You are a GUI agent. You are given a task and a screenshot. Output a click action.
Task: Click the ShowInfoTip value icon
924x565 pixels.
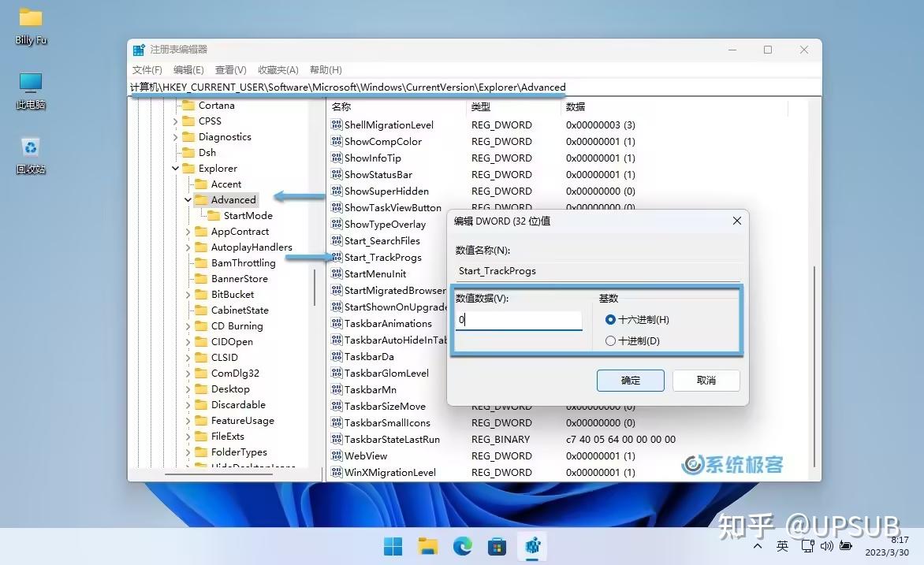click(337, 158)
